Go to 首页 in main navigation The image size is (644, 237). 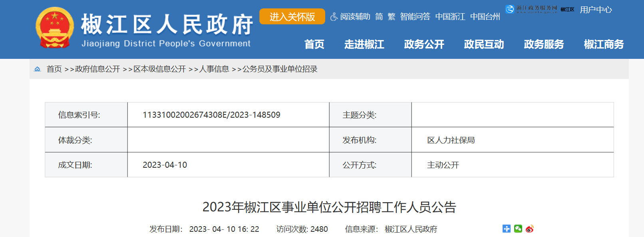point(314,44)
